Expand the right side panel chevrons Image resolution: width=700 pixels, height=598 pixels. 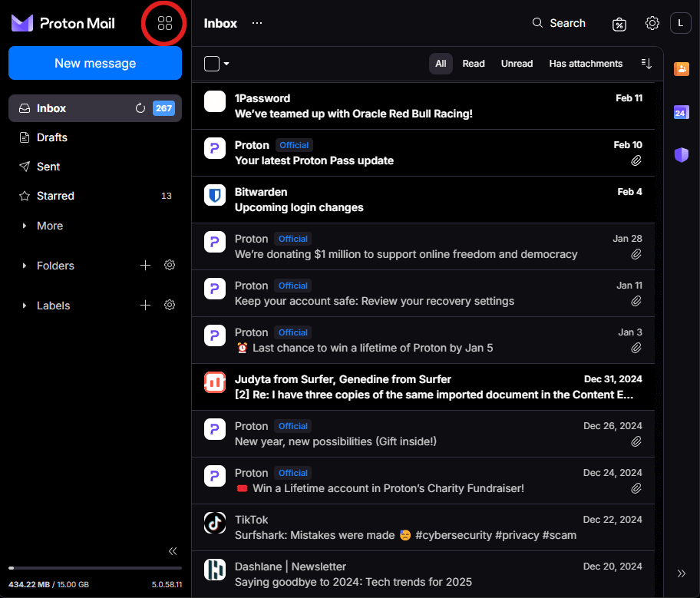pos(682,573)
